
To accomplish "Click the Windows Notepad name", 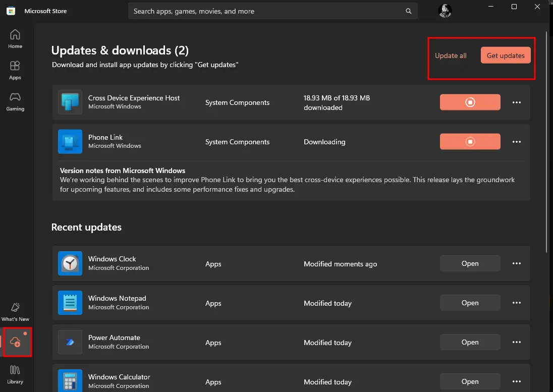I will pos(117,298).
